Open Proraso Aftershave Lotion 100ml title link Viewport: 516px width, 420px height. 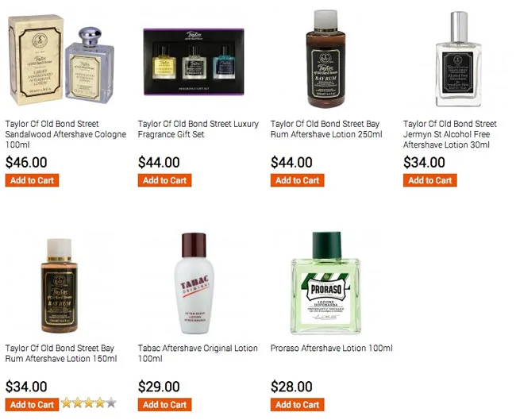point(331,349)
